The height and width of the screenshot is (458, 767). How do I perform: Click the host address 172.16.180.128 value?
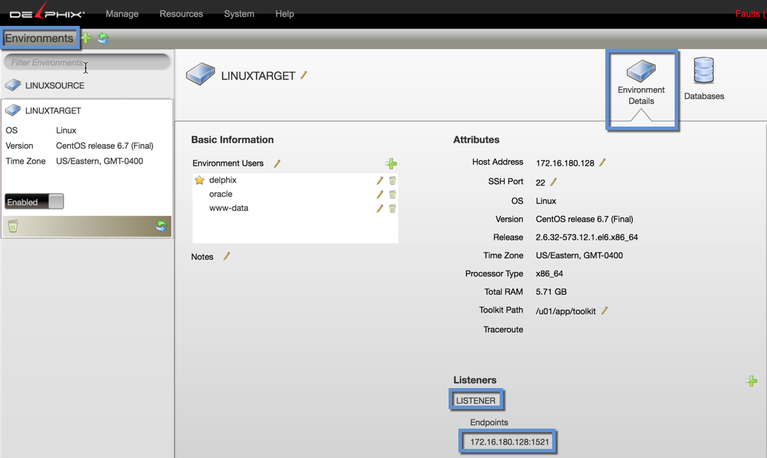coord(565,163)
